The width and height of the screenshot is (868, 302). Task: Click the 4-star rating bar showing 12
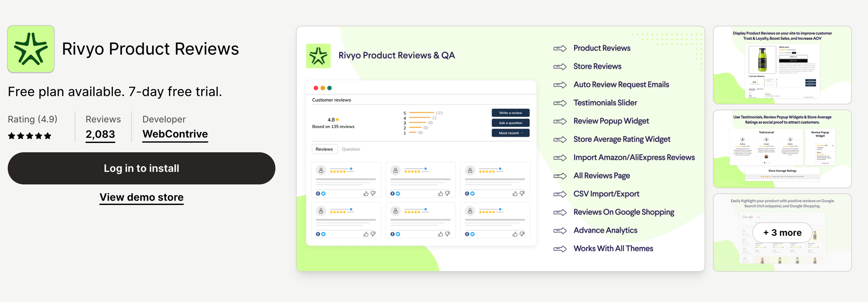pyautogui.click(x=419, y=118)
